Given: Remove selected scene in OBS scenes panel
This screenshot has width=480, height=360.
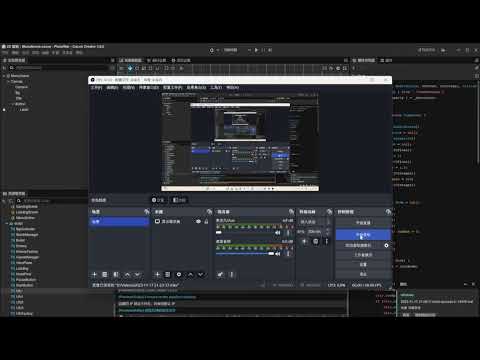Looking at the screenshot, I should click(104, 274).
